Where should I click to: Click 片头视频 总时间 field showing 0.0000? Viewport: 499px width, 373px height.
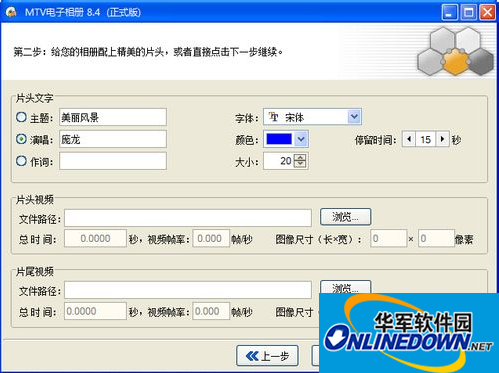pos(95,238)
